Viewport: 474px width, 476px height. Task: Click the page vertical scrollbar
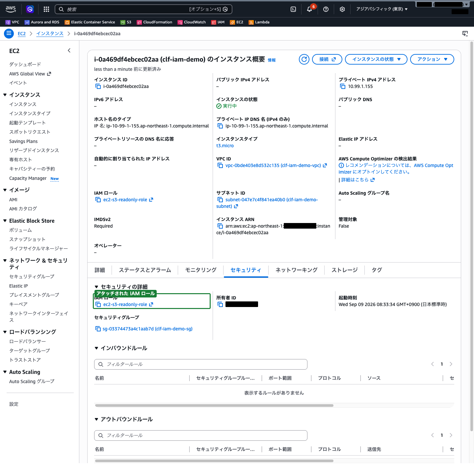(472, 236)
